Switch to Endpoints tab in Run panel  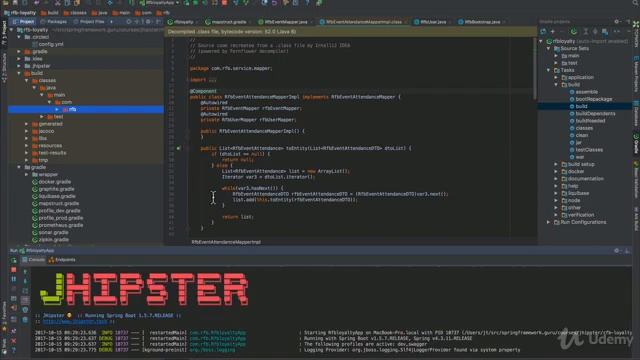(62, 260)
